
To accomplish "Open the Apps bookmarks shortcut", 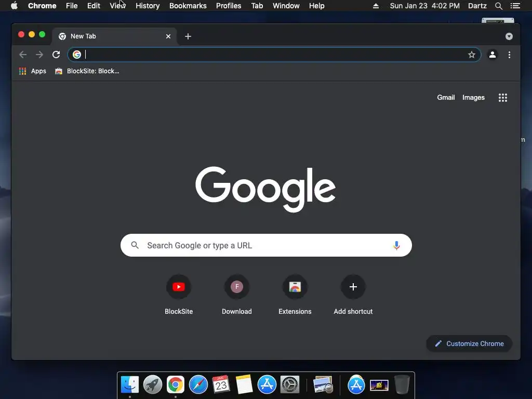I will pos(33,71).
